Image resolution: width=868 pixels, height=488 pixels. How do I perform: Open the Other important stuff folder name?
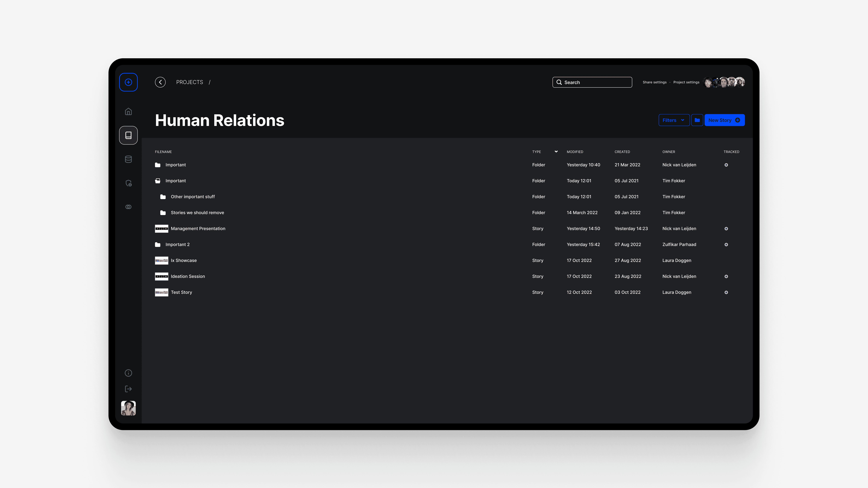193,197
